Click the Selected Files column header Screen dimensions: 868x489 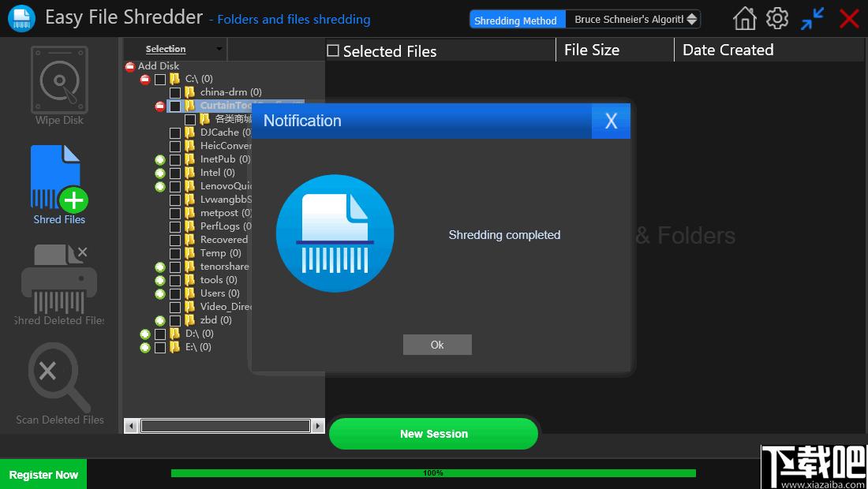390,51
